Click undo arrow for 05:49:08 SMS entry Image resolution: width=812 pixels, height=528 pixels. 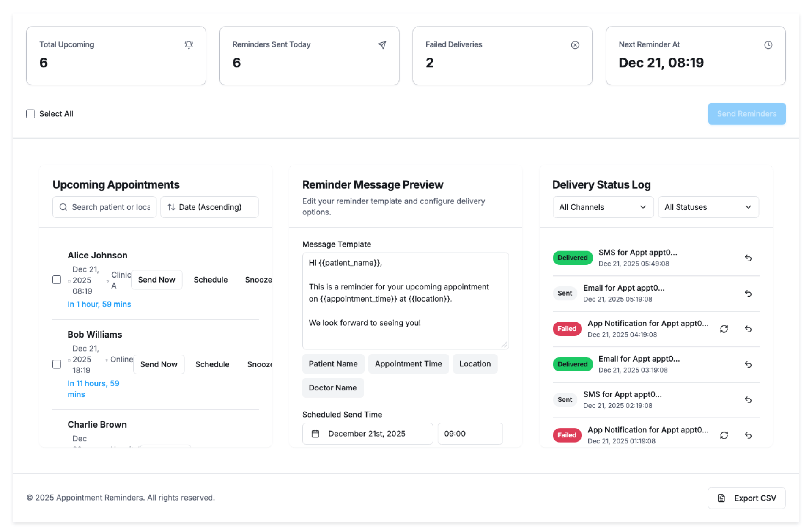click(x=748, y=258)
